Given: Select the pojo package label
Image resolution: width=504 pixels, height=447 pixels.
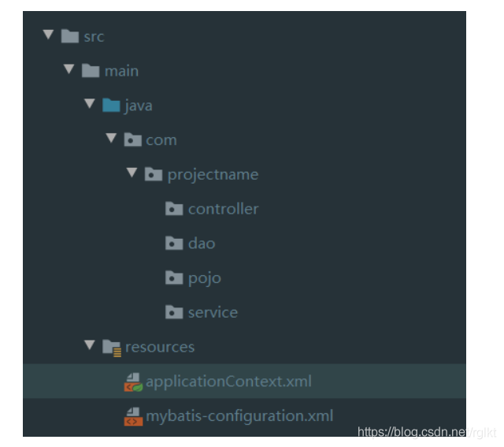Looking at the screenshot, I should click(204, 278).
